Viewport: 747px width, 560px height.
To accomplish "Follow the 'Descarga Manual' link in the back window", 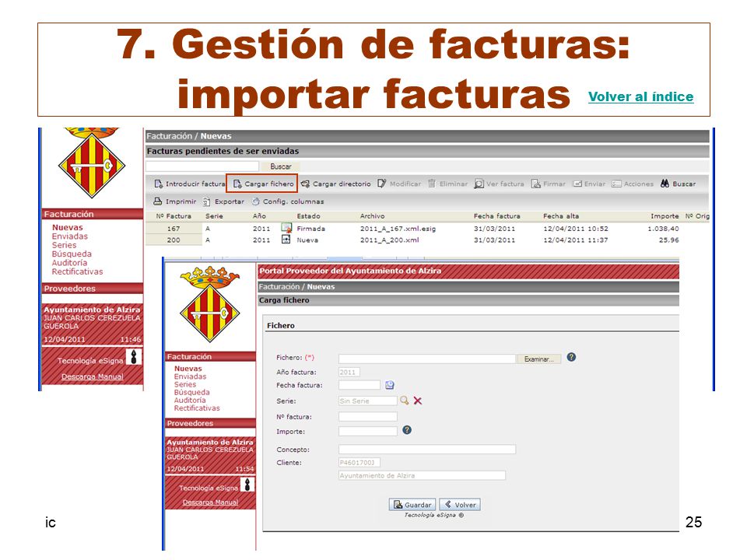I will (93, 376).
